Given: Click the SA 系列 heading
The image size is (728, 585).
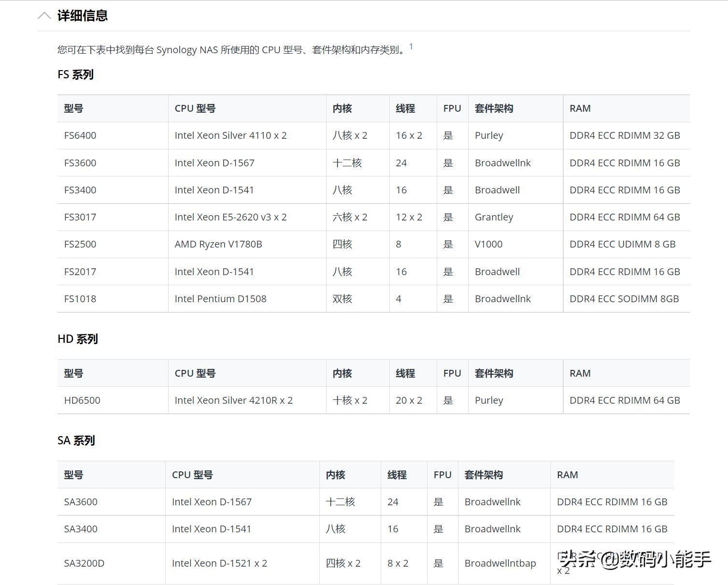Looking at the screenshot, I should 75,440.
